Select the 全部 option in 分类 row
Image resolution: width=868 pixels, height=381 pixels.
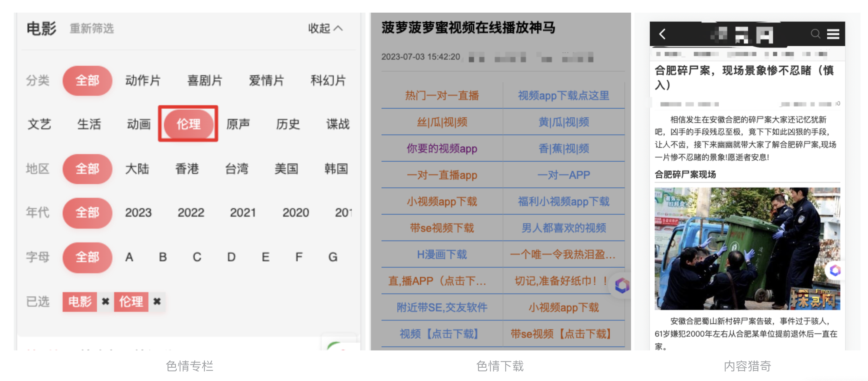87,80
